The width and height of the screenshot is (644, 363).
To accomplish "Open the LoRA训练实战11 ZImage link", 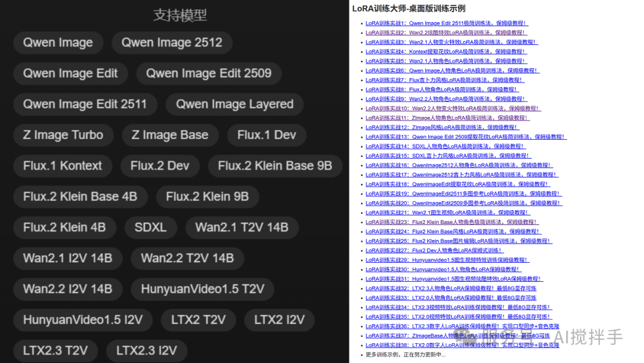I will click(448, 118).
